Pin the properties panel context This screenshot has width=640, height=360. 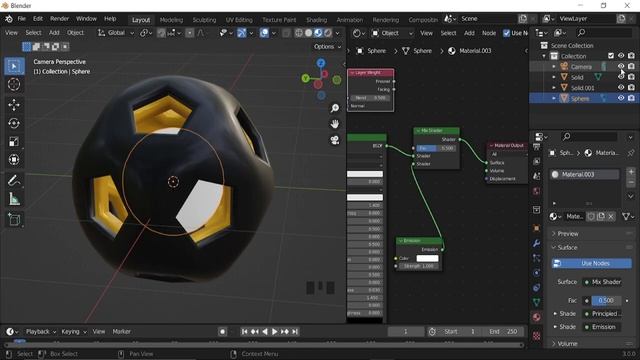pyautogui.click(x=631, y=153)
